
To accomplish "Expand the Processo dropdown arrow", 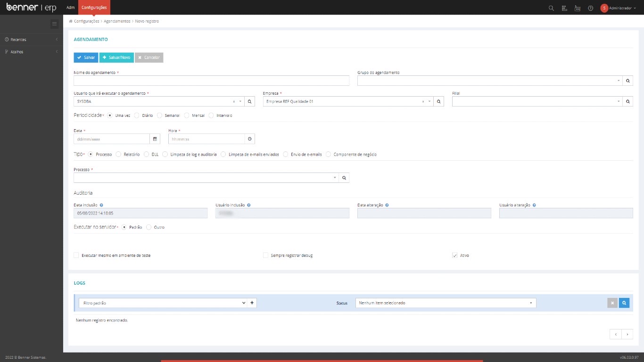I will tap(335, 178).
